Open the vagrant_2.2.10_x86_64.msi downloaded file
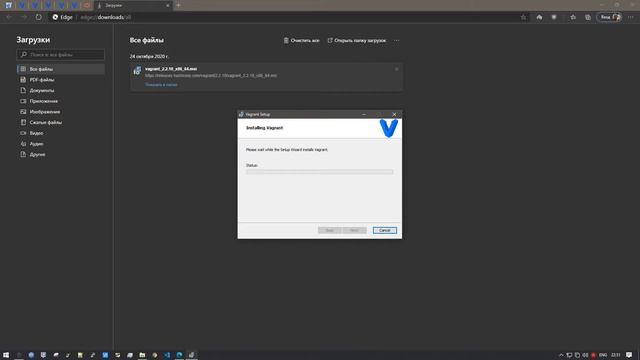The image size is (640, 360). coord(171,69)
